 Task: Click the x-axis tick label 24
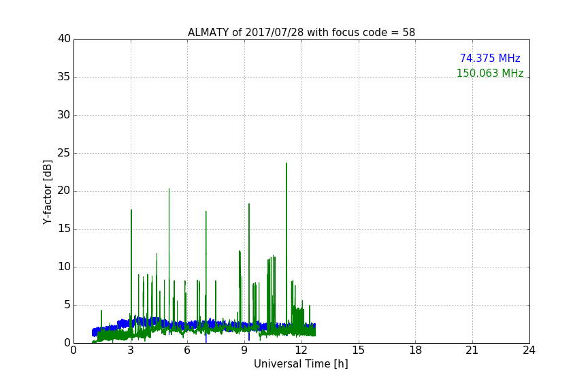(x=529, y=350)
